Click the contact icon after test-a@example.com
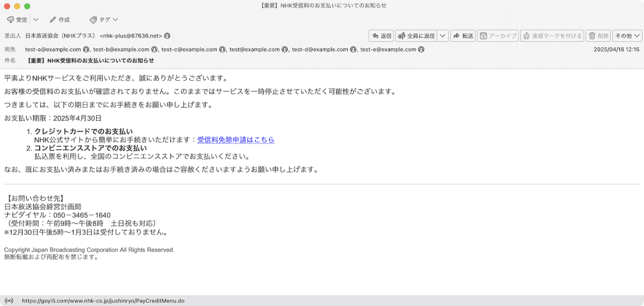This screenshot has height=306, width=644. (x=86, y=49)
